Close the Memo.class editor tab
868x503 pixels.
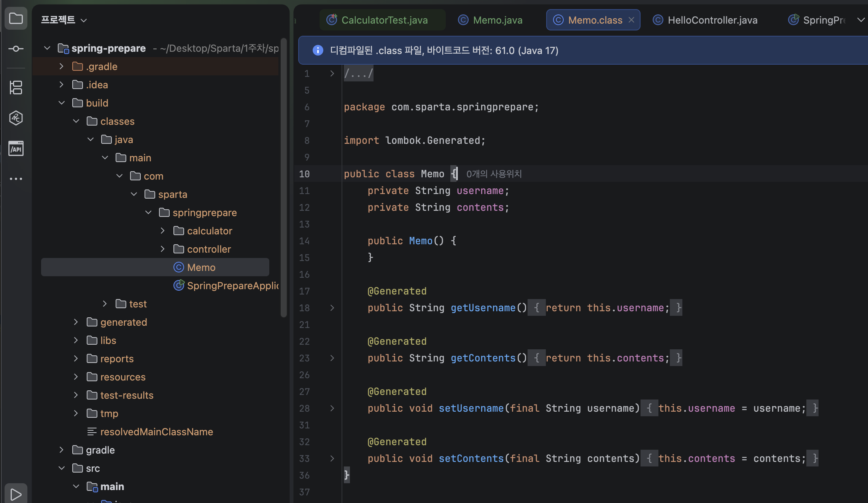(x=631, y=20)
